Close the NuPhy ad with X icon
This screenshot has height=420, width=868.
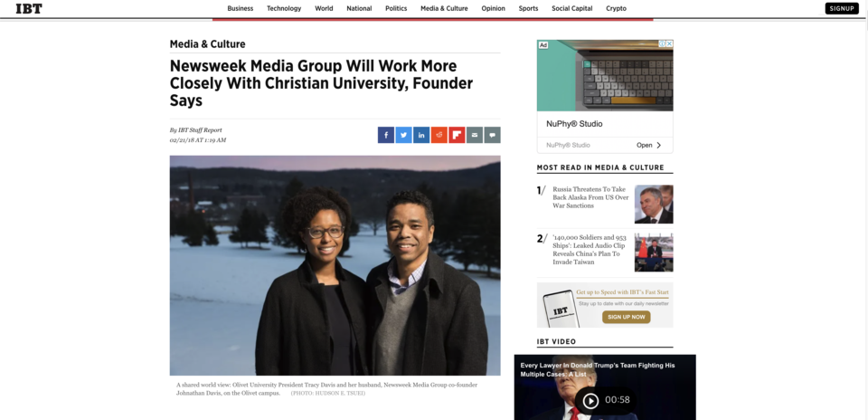669,43
